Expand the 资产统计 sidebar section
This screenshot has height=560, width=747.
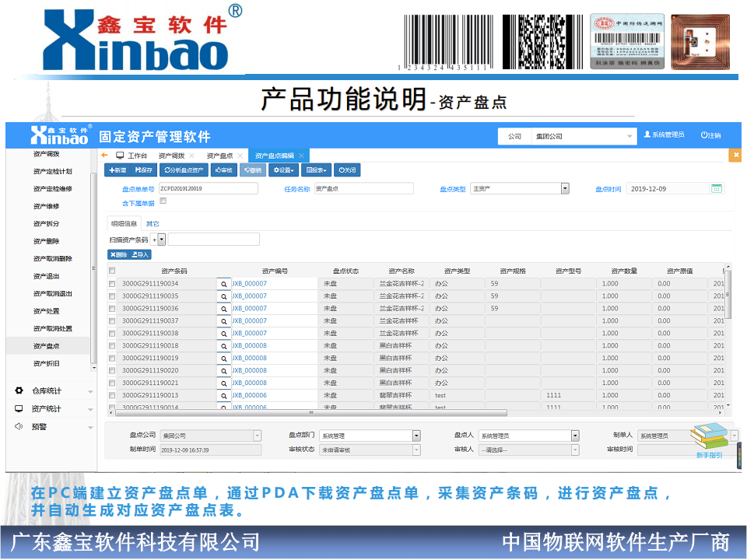(90, 410)
